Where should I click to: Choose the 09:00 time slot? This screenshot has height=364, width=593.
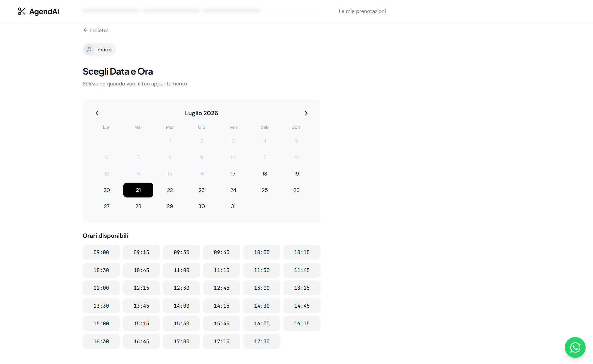coord(101,252)
